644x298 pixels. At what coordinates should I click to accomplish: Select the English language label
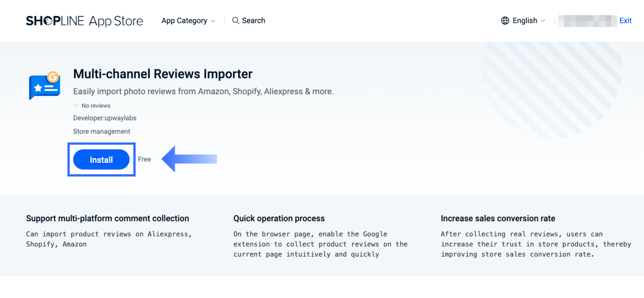pyautogui.click(x=525, y=20)
